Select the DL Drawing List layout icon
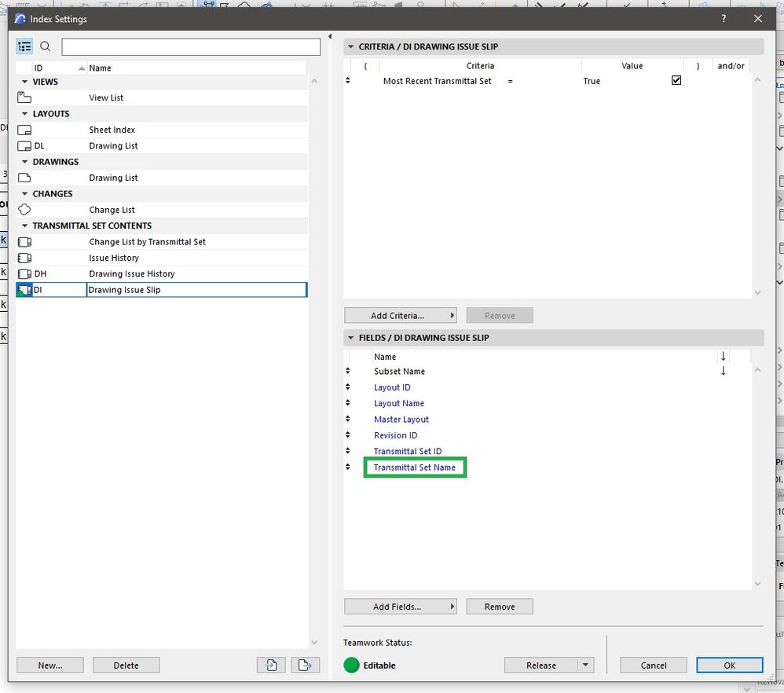 (x=24, y=146)
